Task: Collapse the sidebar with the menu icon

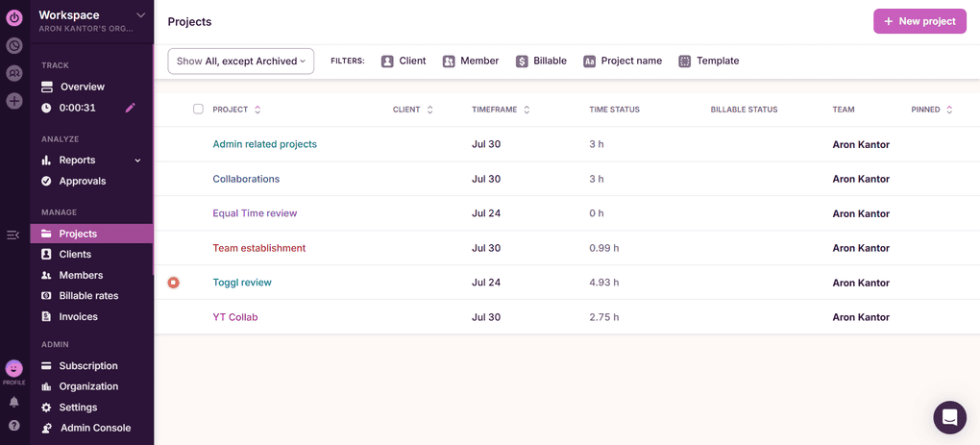Action: click(x=13, y=235)
